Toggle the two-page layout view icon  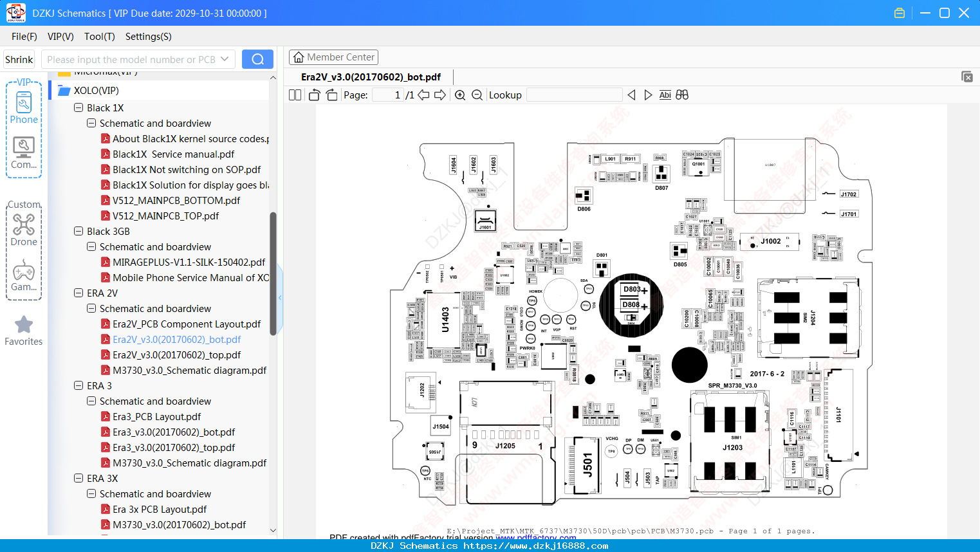pos(295,95)
